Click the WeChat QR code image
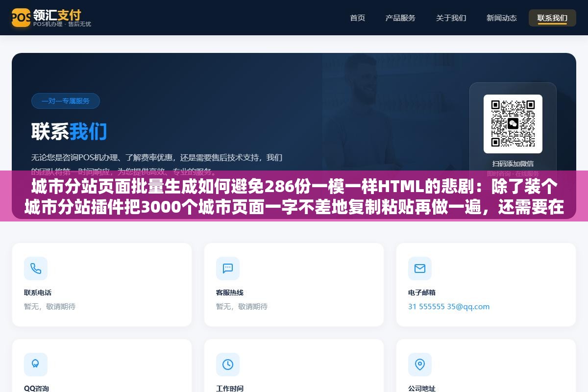This screenshot has height=392, width=588. 513,124
